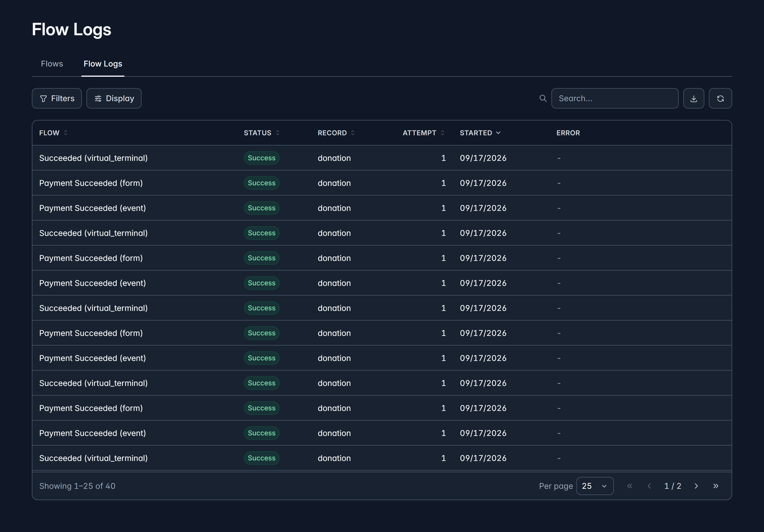
Task: Jump to first page double arrow
Action: click(630, 486)
